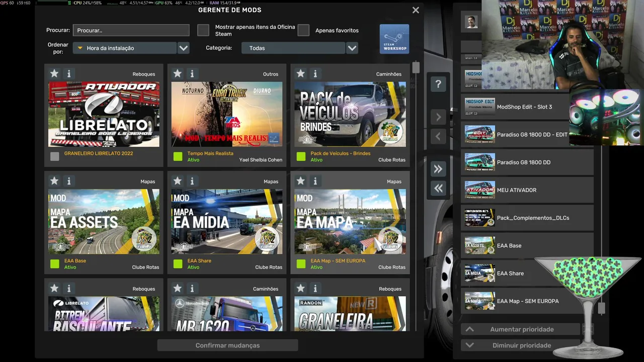Favorite the MB 1620 truck mod star

178,289
